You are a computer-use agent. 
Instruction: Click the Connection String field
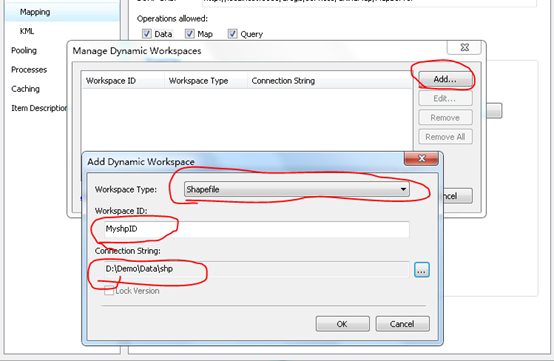coord(257,269)
